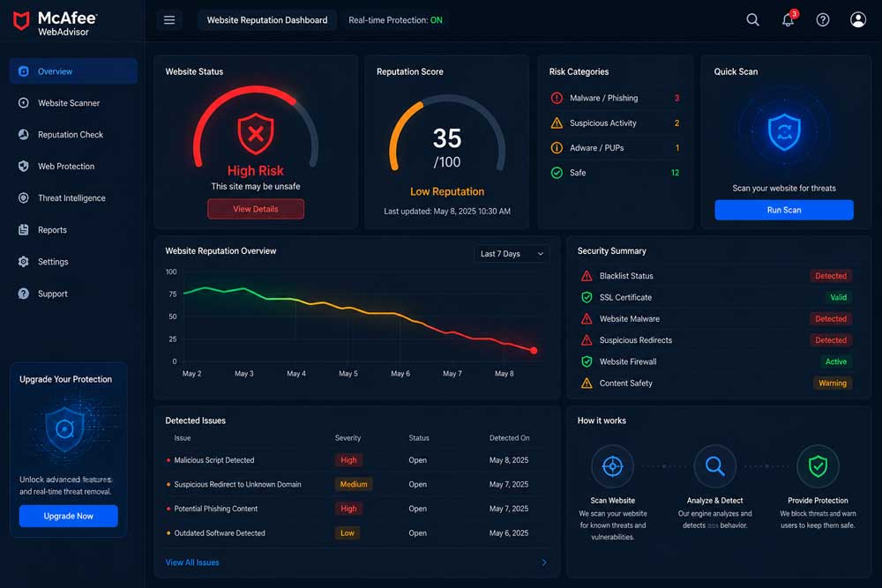Click the Provide Protection shield icon
Screen dimensions: 882x588
click(818, 466)
